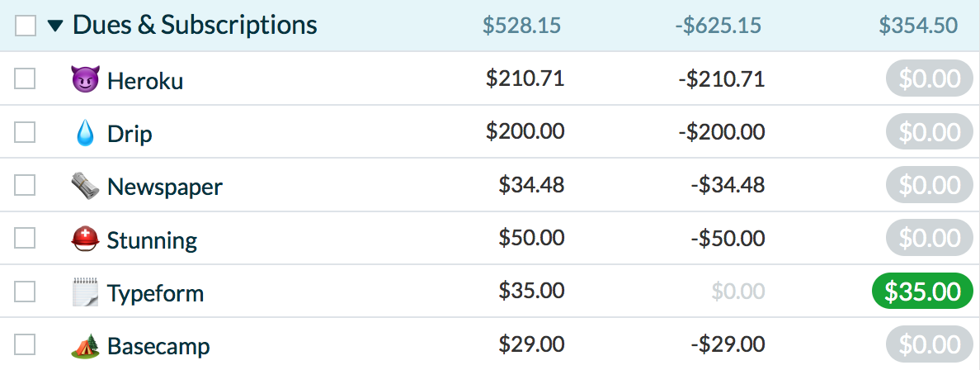Enable the Basecamp row checkbox
980x370 pixels.
click(26, 344)
